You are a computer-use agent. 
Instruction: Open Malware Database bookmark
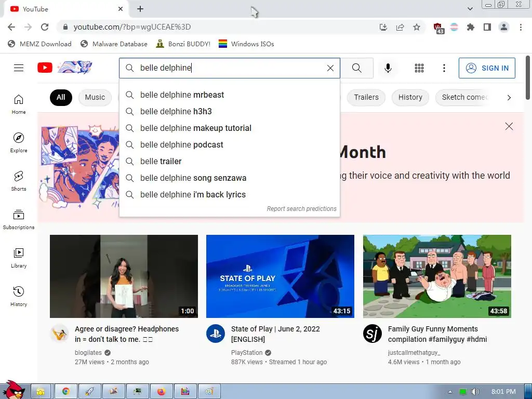[x=114, y=44]
